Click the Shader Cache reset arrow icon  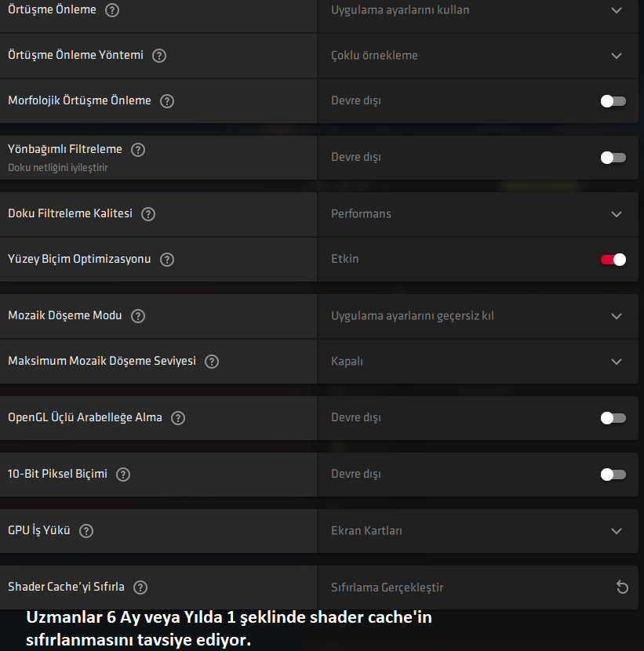click(x=622, y=587)
